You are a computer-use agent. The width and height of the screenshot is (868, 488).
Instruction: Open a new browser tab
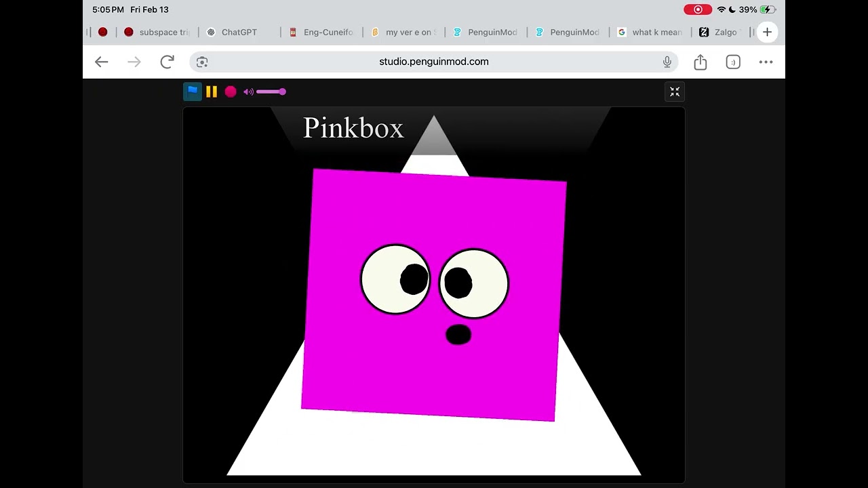point(767,32)
